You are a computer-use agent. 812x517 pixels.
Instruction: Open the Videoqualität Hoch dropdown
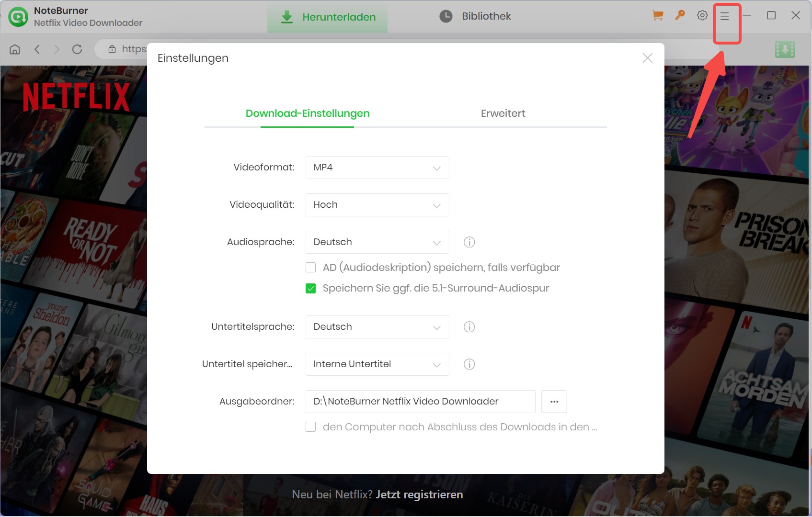pos(377,205)
